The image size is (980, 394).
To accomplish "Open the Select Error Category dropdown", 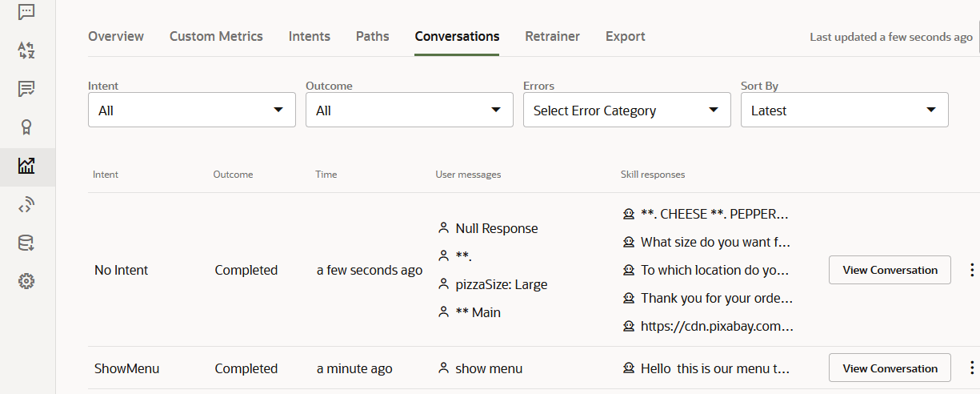I will (x=626, y=111).
